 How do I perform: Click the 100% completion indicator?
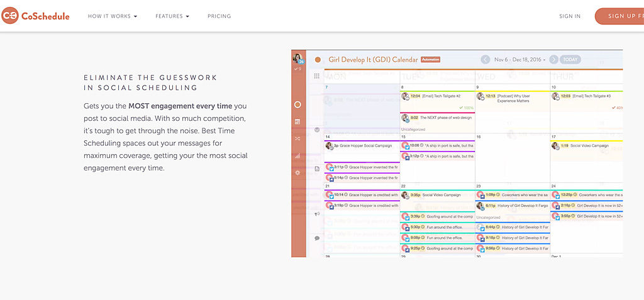coord(466,108)
